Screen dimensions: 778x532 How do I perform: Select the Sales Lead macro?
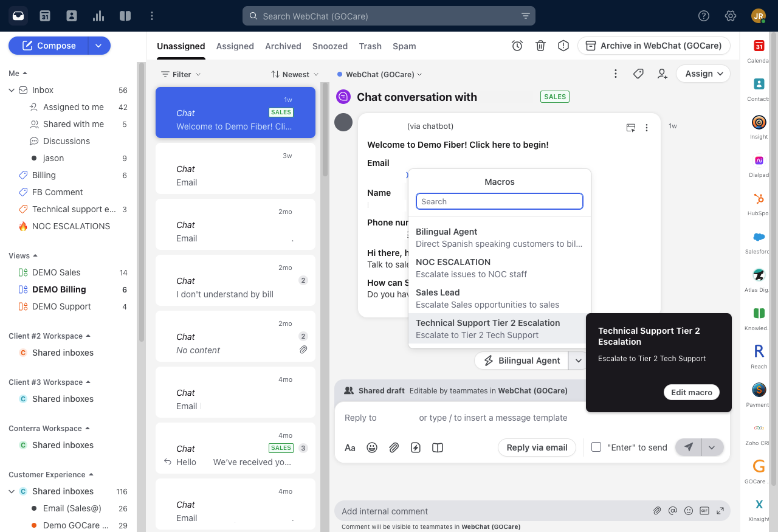click(x=500, y=299)
